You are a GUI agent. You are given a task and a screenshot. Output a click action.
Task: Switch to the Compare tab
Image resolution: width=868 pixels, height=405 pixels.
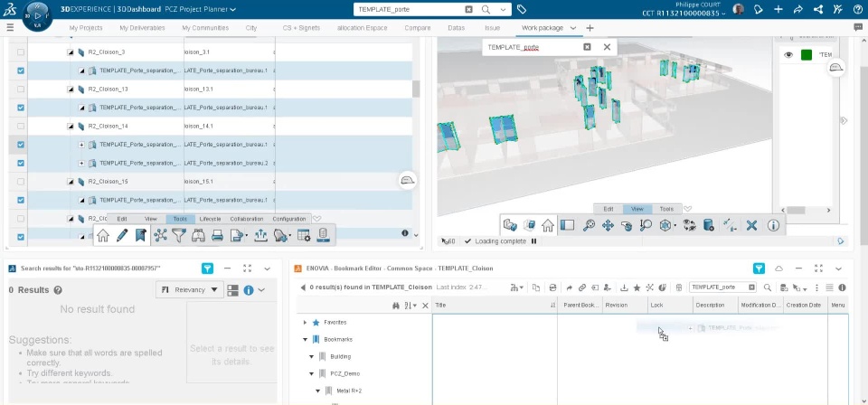[418, 28]
